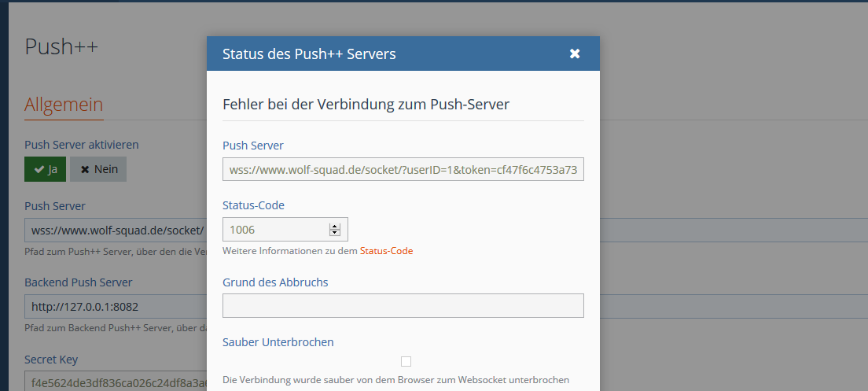Increase the Status-Code with the up arrow

pyautogui.click(x=335, y=226)
